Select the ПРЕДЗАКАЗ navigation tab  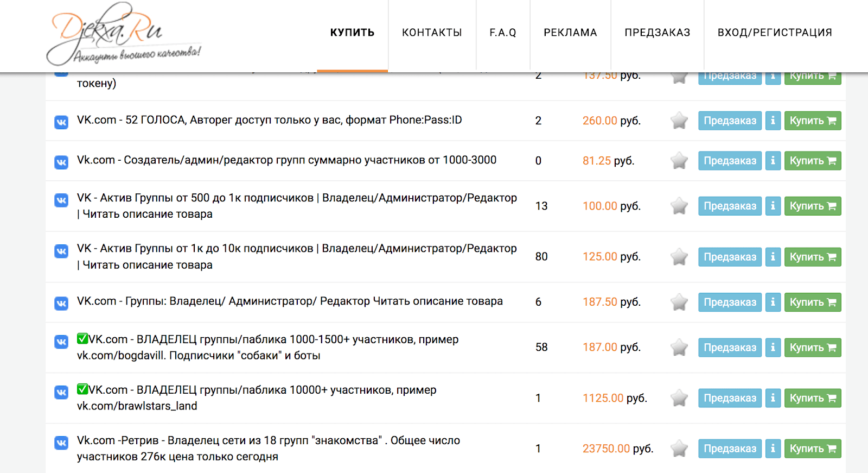pyautogui.click(x=658, y=33)
